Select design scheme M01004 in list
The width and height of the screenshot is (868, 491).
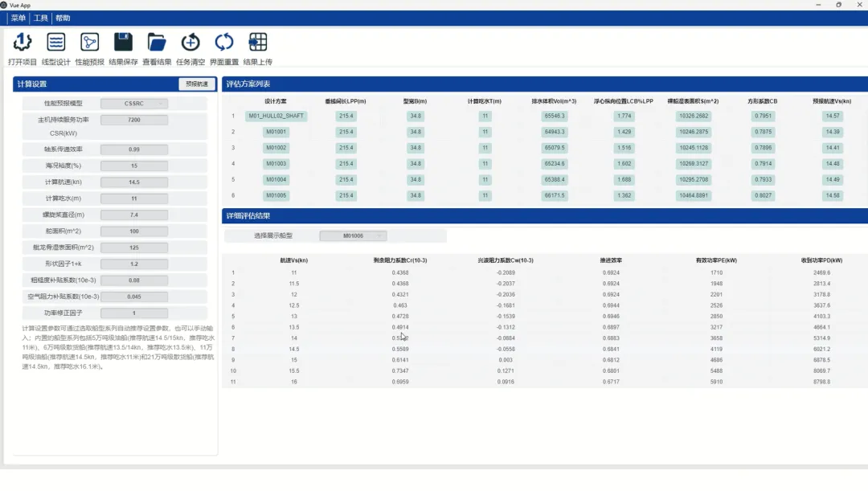(x=276, y=179)
